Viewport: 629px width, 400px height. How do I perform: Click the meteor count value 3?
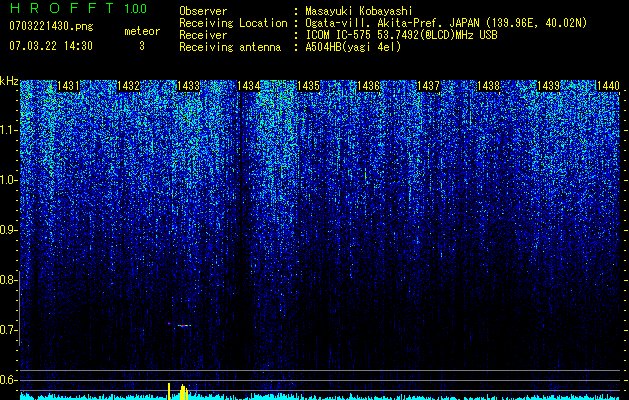[x=142, y=46]
